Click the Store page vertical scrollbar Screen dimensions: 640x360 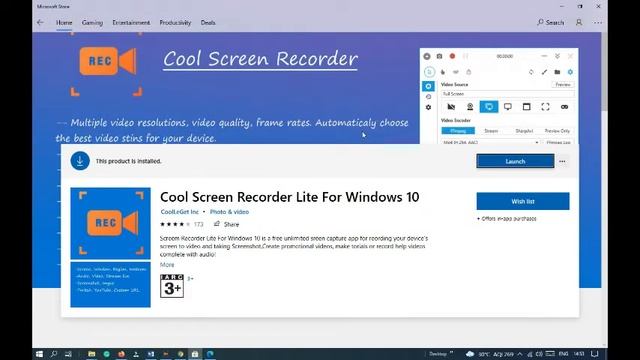tap(604, 71)
